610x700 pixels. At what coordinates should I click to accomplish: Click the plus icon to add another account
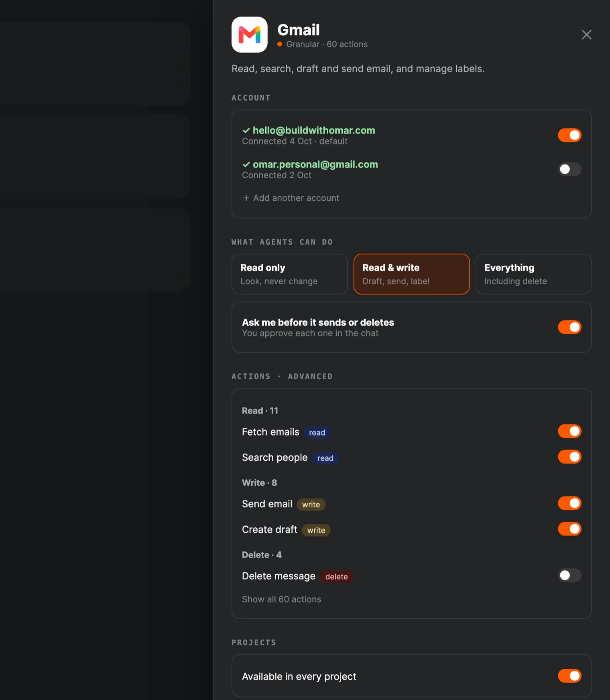(x=246, y=198)
